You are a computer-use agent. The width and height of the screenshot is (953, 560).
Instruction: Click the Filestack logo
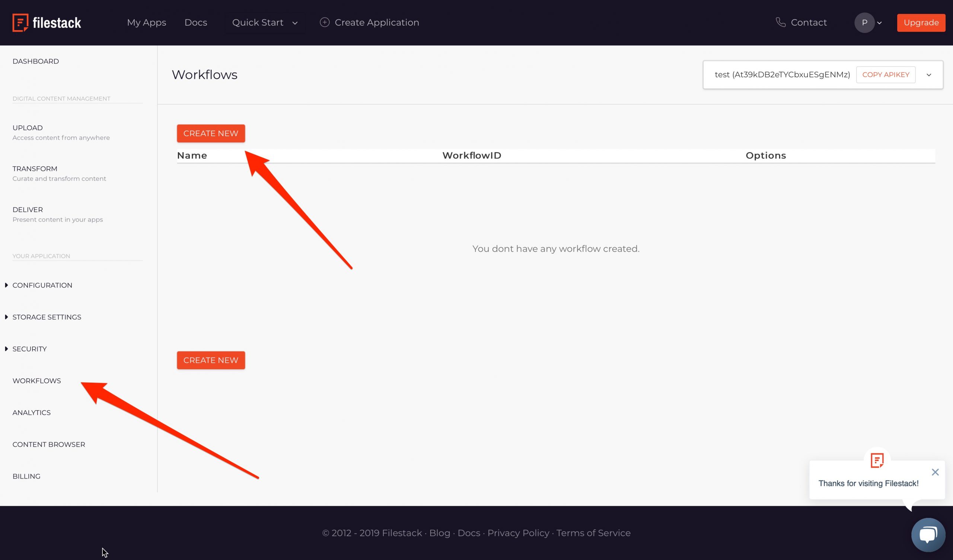(47, 23)
